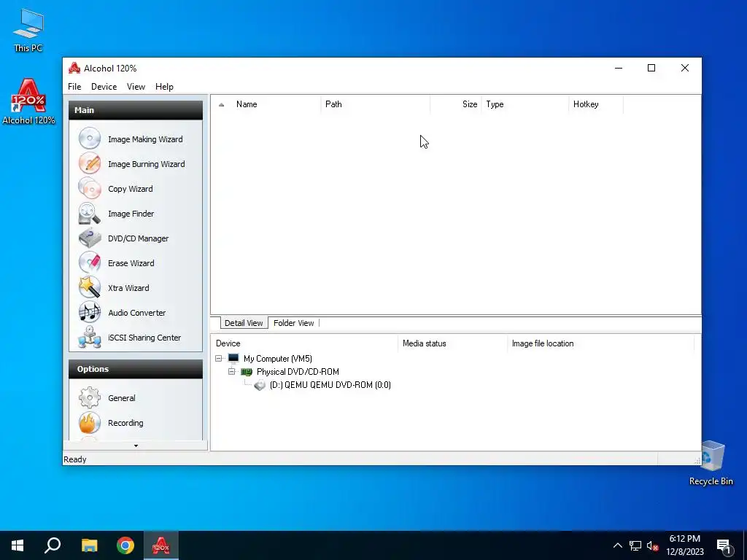The image size is (747, 560).
Task: Open the network tray icon
Action: [635, 545]
